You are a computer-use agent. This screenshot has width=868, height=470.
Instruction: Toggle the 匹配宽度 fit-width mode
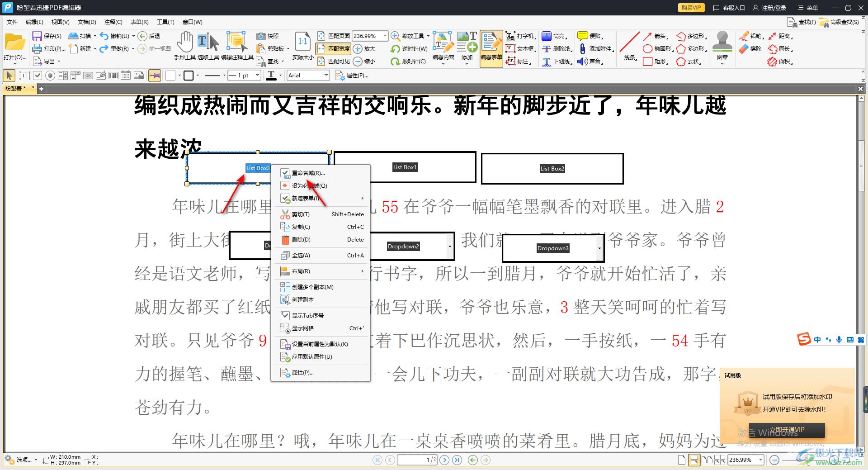tap(334, 48)
